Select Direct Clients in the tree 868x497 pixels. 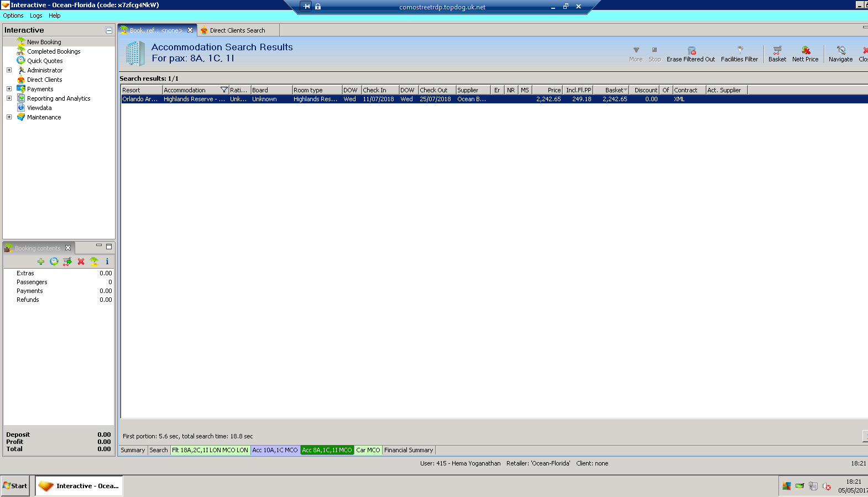45,80
